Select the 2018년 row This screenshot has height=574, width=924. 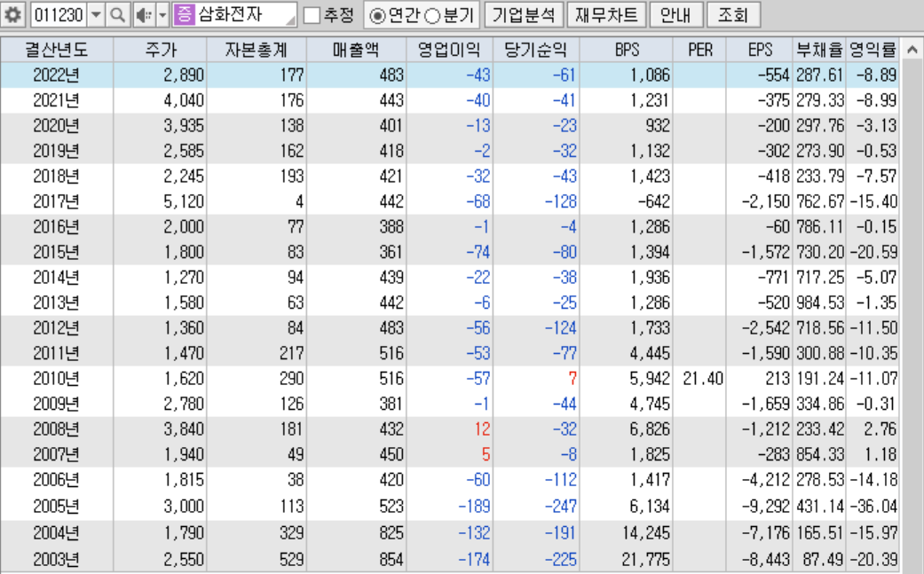point(450,176)
